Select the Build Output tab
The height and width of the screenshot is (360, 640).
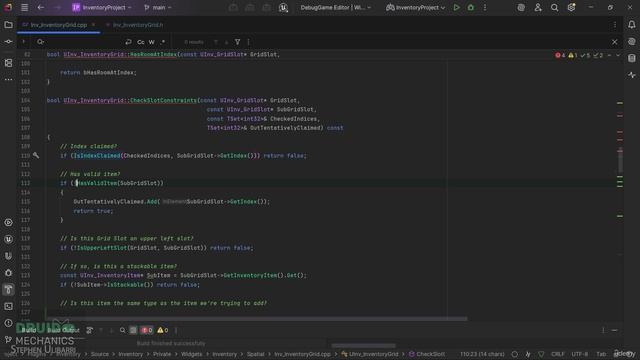tap(63, 330)
